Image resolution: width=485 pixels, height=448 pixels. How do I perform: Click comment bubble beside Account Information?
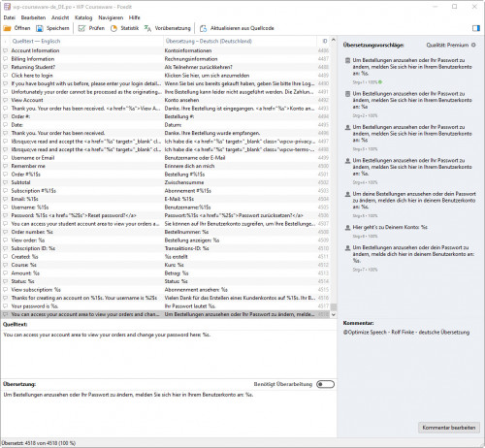click(6, 50)
